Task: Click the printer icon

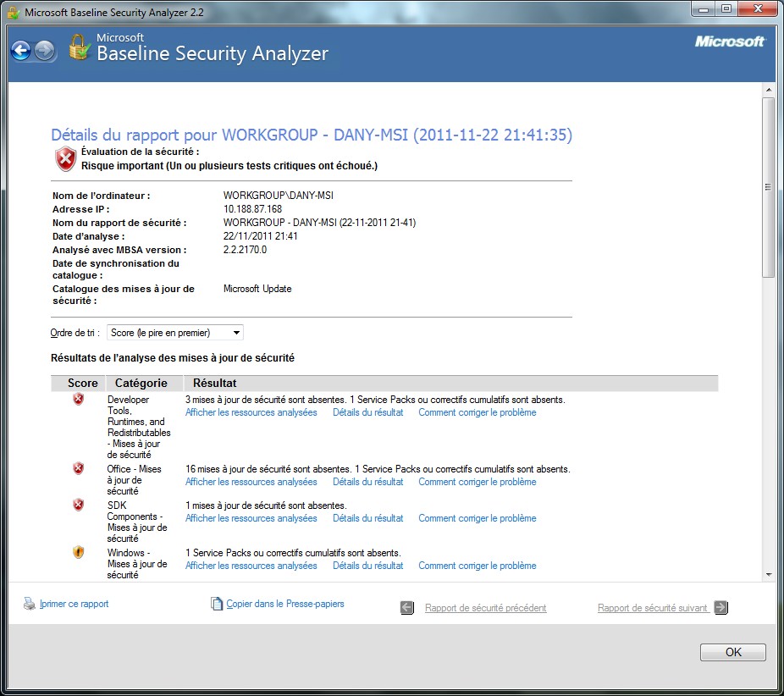Action: click(30, 604)
